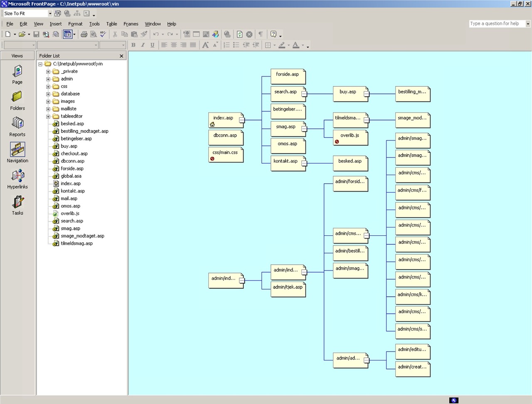This screenshot has height=404, width=532.
Task: Close the Folder List pane
Action: (121, 56)
